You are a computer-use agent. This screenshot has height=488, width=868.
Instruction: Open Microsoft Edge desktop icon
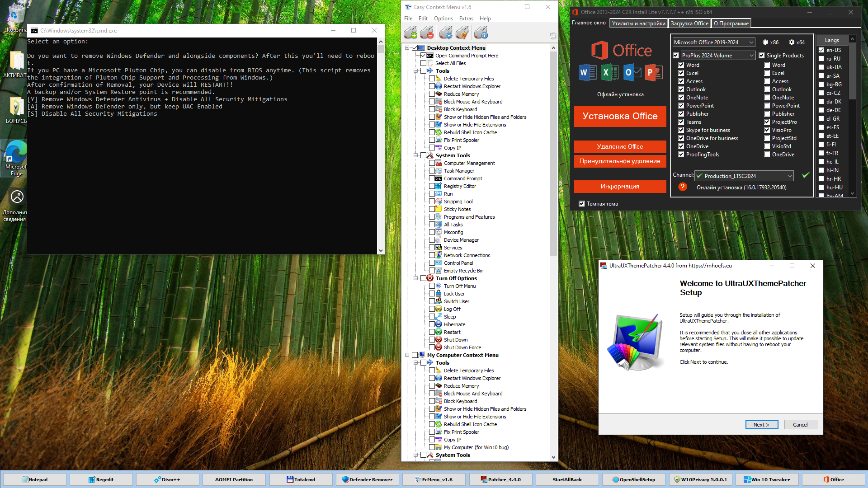(16, 158)
